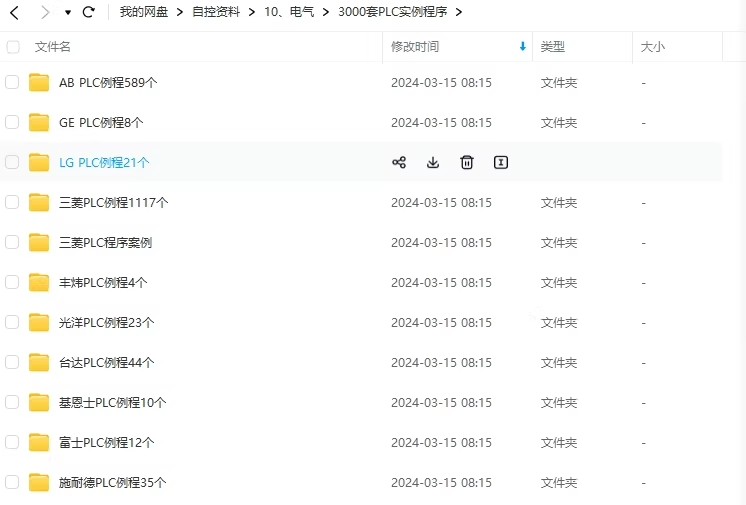The width and height of the screenshot is (746, 505).
Task: Check the 丰炜PLC例程4个 checkbox
Action: click(12, 282)
